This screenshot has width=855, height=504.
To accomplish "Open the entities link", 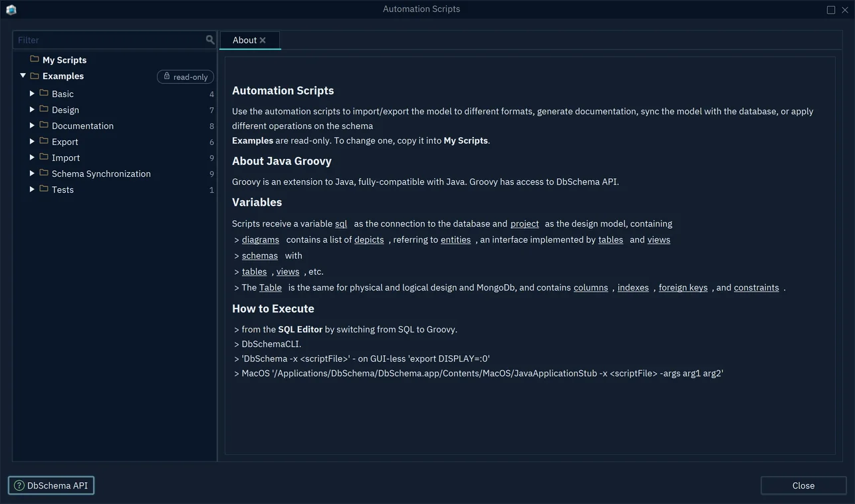I will pos(455,239).
